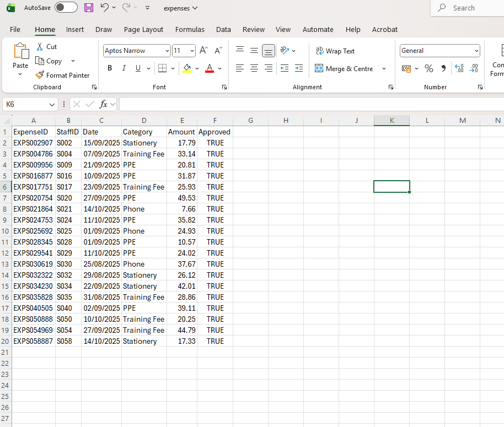Toggle bold formatting
This screenshot has height=427, width=504.
tap(109, 68)
